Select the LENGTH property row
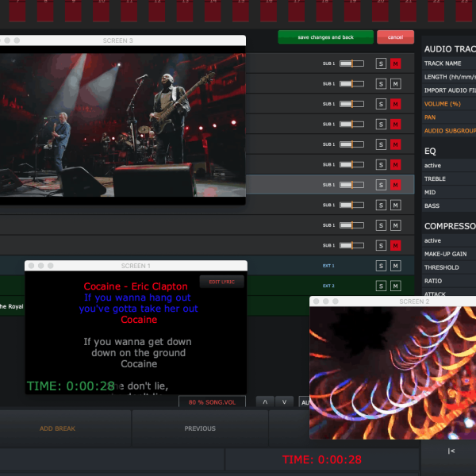Image resolution: width=476 pixels, height=476 pixels. pos(449,77)
